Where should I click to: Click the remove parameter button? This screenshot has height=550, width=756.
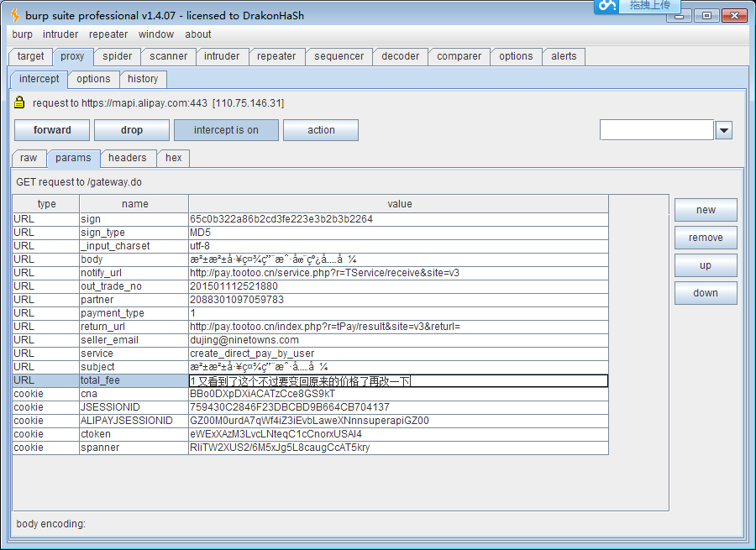706,238
